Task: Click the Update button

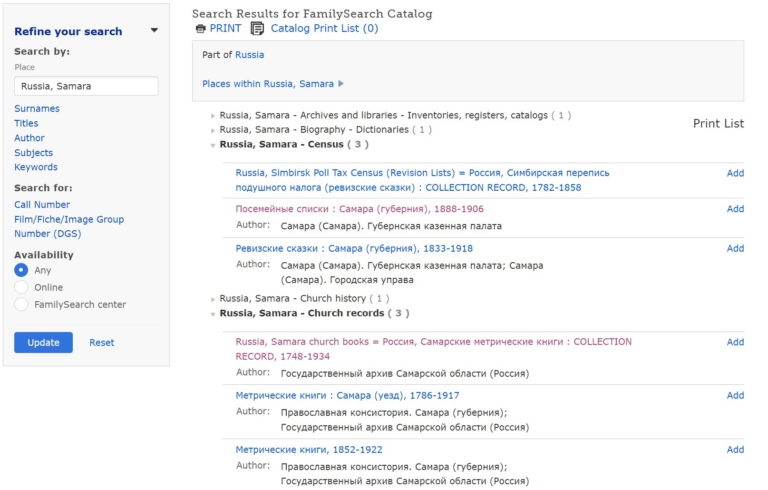Action: coord(43,343)
